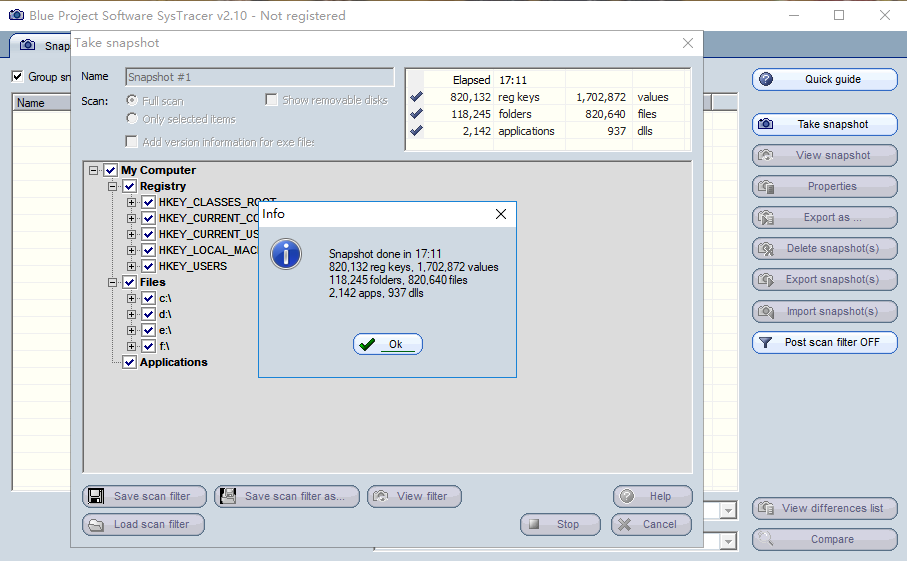Screen dimensions: 907x561
Task: Click the Ok button in Info dialog
Action: [x=388, y=344]
